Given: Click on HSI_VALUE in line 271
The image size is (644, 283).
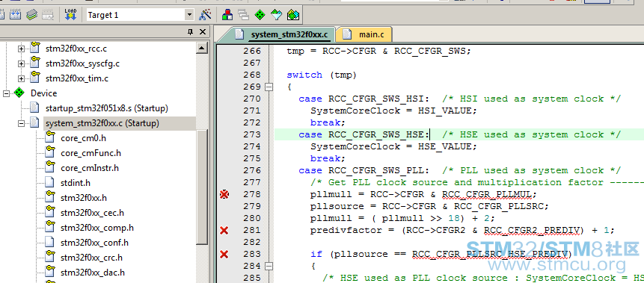Looking at the screenshot, I should [445, 111].
